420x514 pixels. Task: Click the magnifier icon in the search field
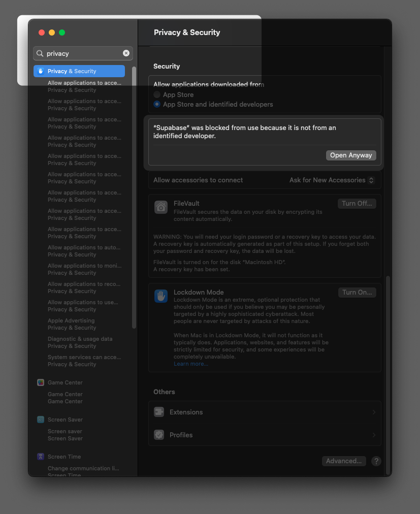pyautogui.click(x=40, y=53)
